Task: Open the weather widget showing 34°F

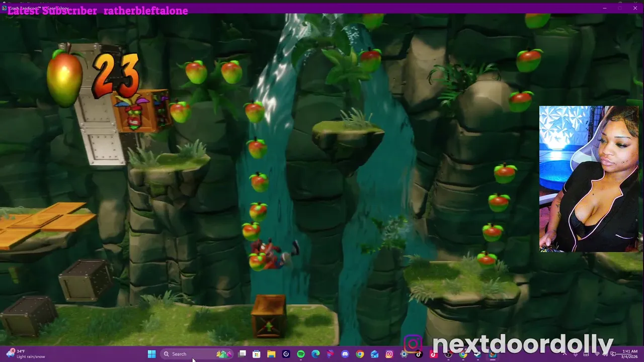Action: coord(25,354)
